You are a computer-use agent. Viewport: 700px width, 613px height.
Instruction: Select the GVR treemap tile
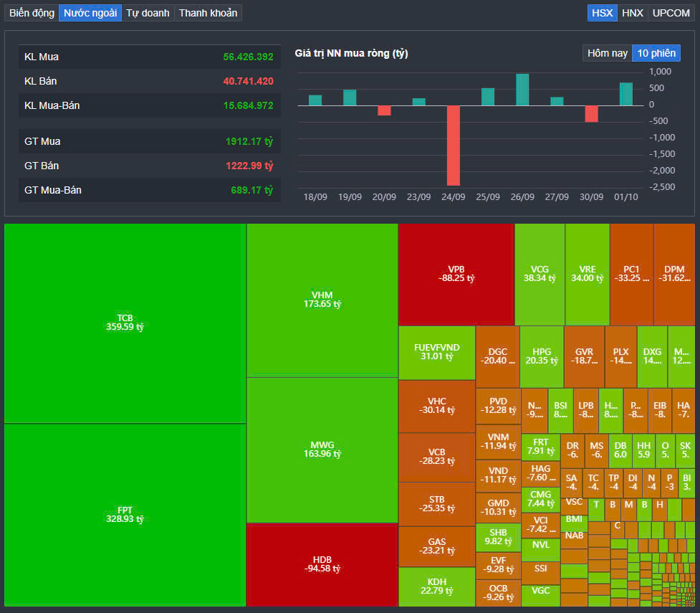point(585,356)
